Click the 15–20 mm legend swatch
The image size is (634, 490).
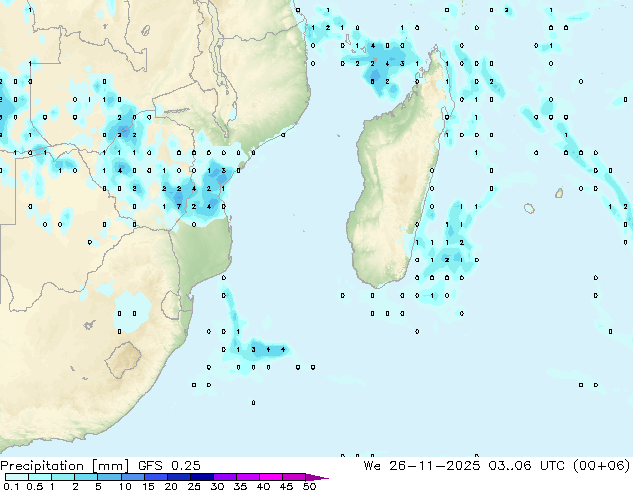[x=155, y=477]
